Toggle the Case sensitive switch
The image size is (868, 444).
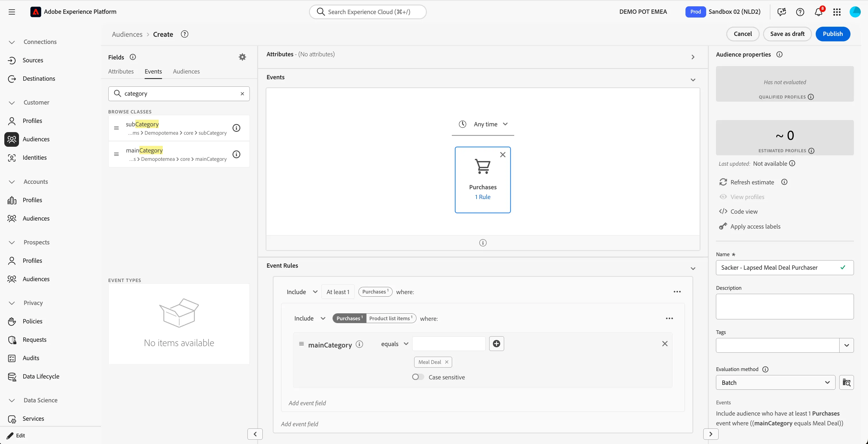(418, 377)
